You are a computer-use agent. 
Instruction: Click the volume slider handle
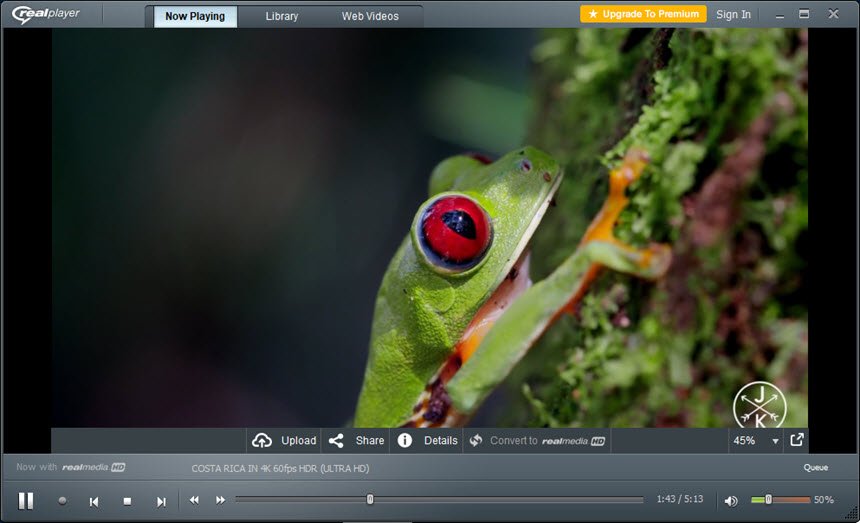(x=768, y=499)
